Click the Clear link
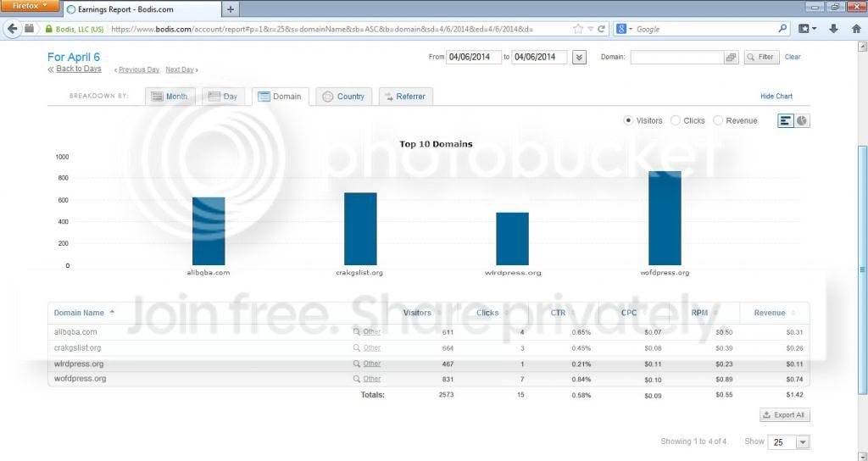This screenshot has height=461, width=868. 793,57
